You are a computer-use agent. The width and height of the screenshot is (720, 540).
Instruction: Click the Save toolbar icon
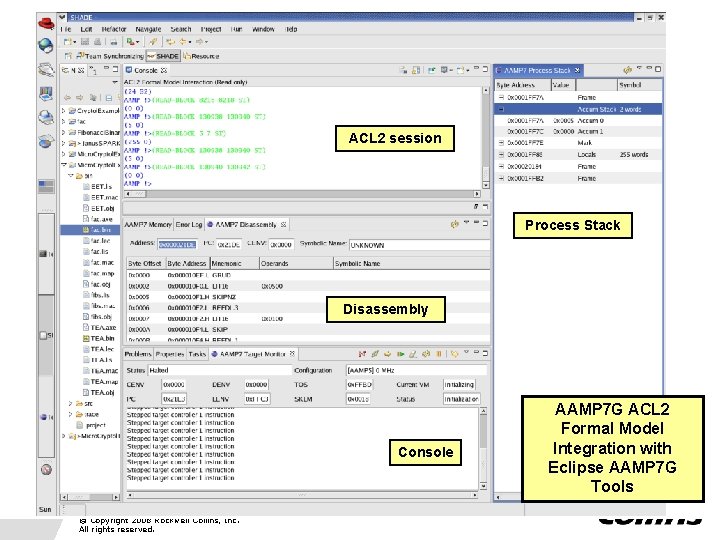tap(85, 42)
